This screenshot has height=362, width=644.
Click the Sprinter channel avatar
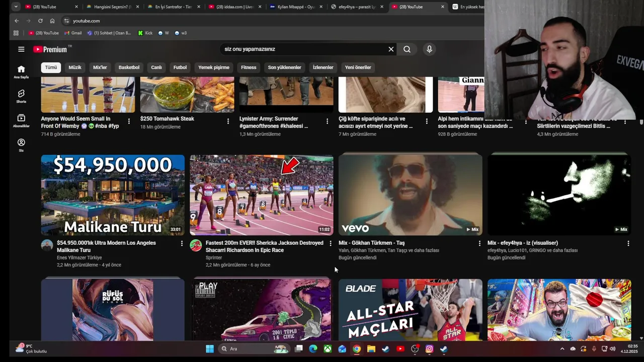click(196, 245)
